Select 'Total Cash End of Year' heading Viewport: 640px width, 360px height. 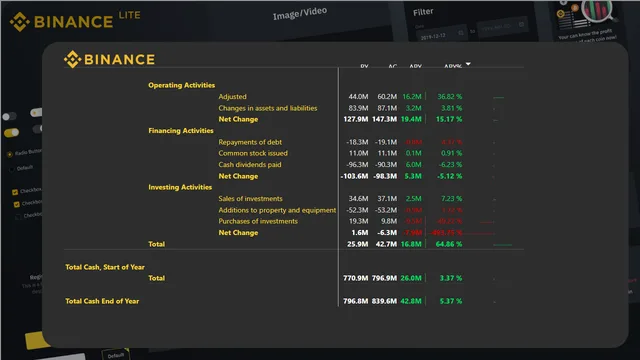pyautogui.click(x=102, y=301)
